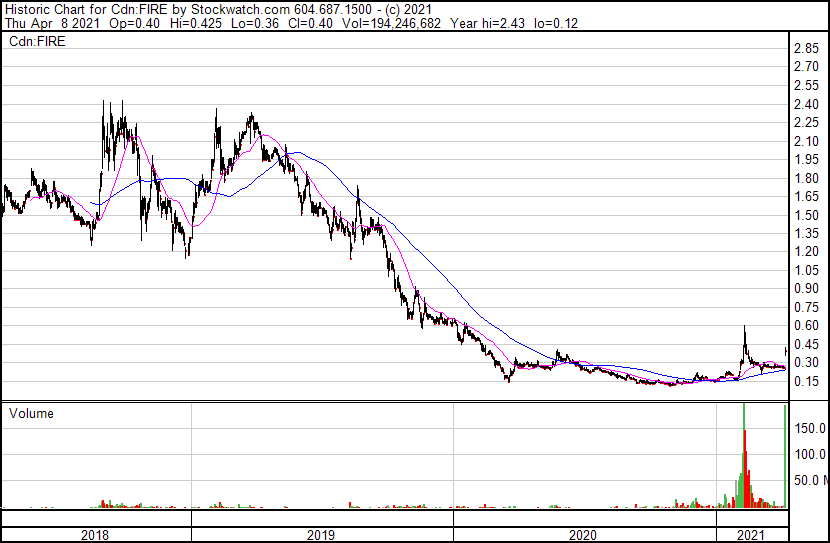Click the 'Cdn:FIRE' symbol label in the chart
Image resolution: width=830 pixels, height=543 pixels.
37,41
